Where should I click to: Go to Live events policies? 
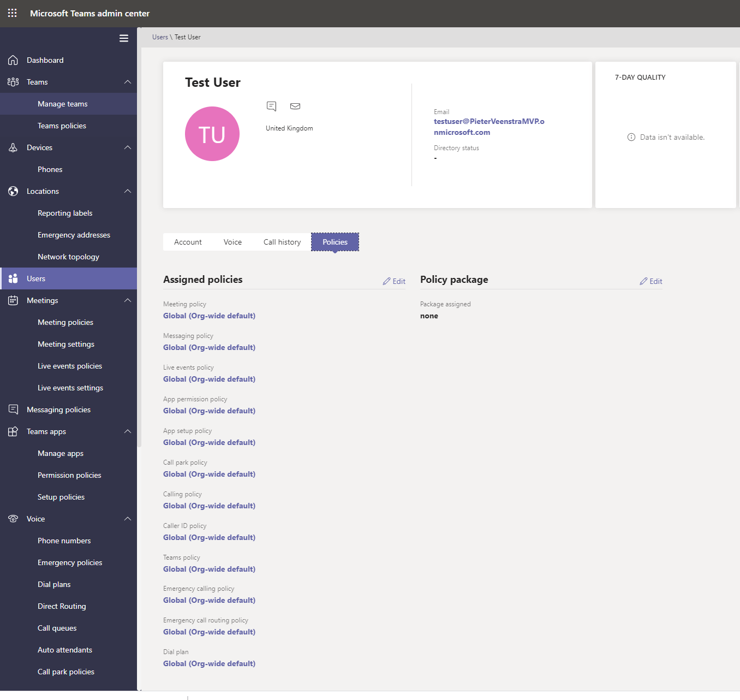68,366
